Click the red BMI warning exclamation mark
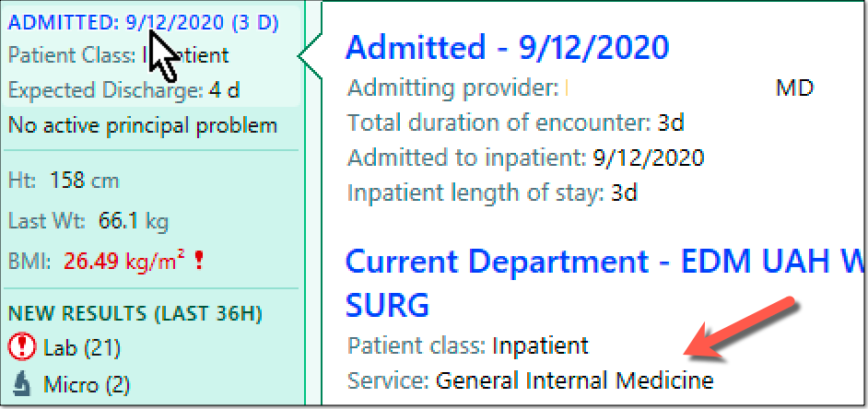868x409 pixels. 198,261
